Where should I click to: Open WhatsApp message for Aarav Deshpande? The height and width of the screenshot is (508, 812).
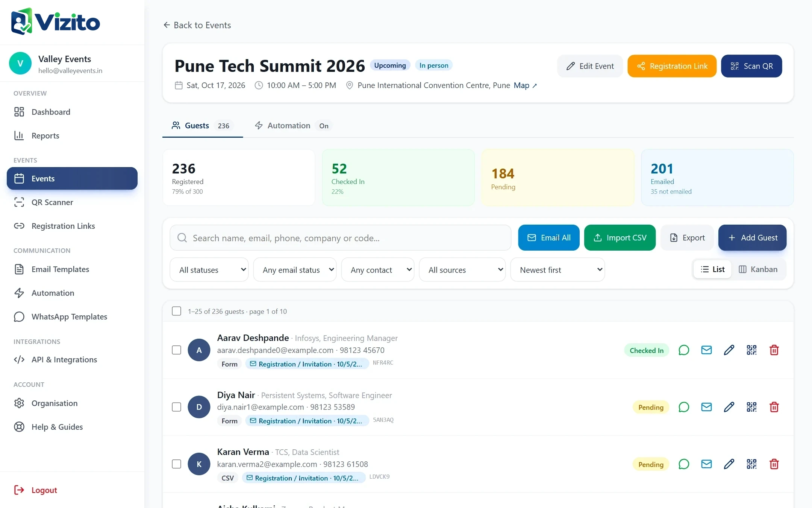click(x=684, y=350)
